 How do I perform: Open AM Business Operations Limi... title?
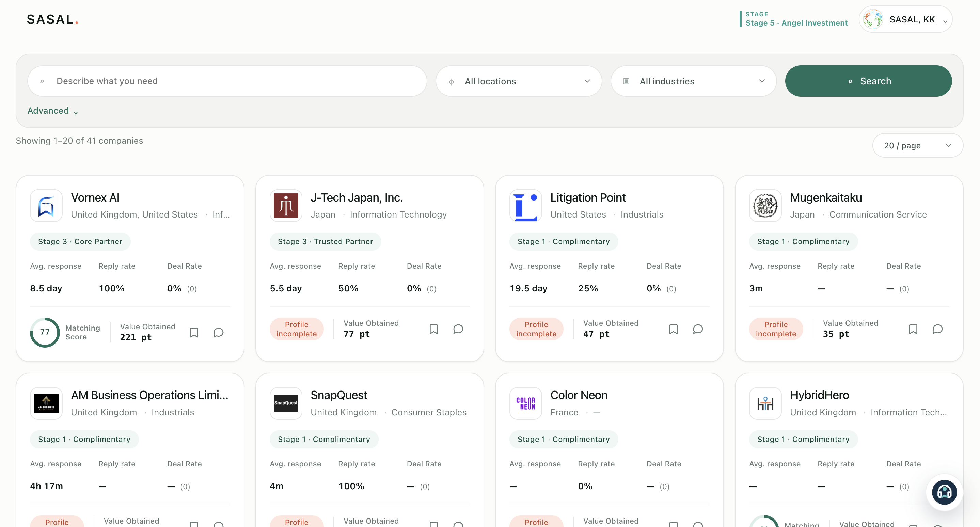point(149,396)
